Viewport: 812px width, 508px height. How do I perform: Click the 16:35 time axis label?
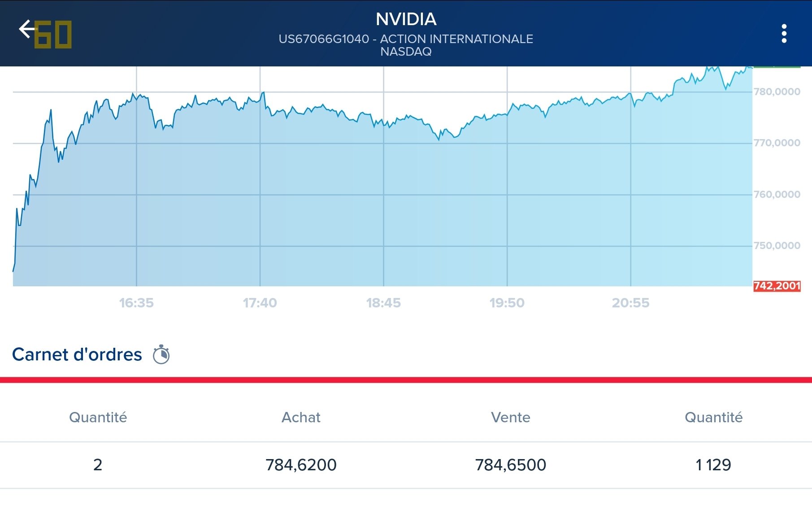[x=136, y=303]
